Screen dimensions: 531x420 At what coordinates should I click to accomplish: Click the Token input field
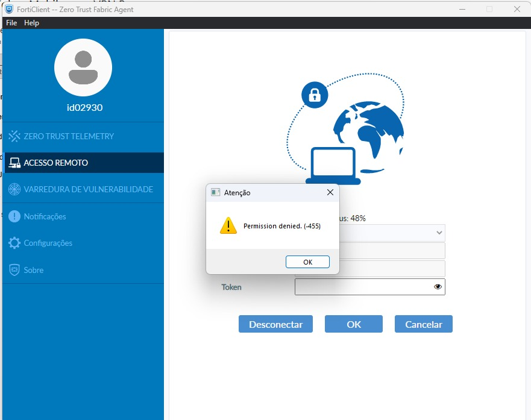370,287
